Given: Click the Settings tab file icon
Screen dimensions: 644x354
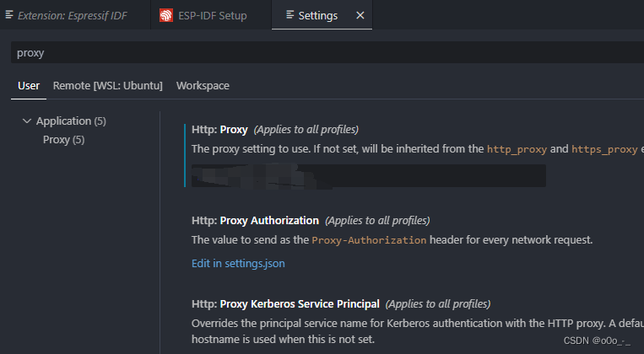Looking at the screenshot, I should coord(290,15).
